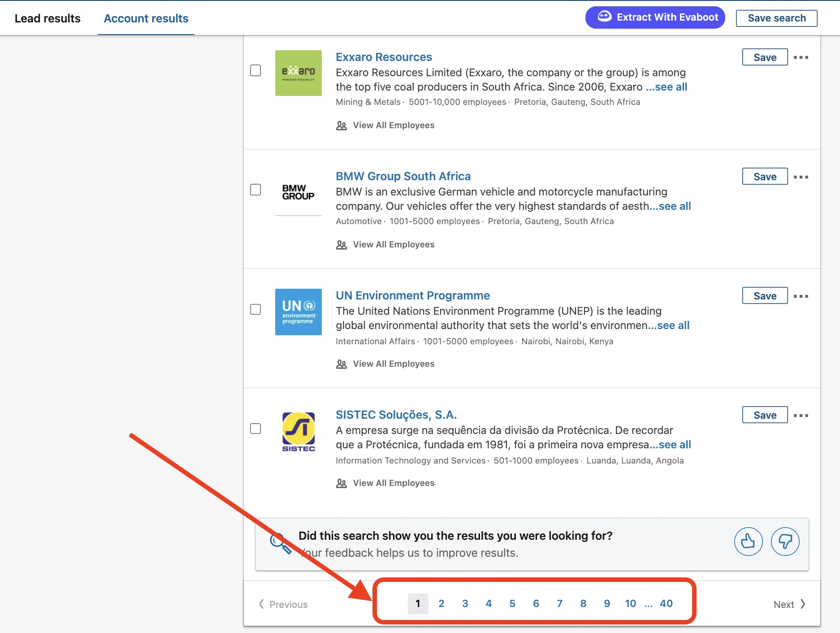
Task: Select the checkbox for BMW Group South Africa
Action: [255, 190]
